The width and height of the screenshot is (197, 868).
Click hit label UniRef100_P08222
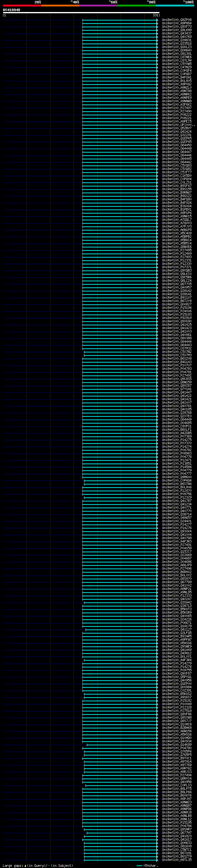[177, 115]
